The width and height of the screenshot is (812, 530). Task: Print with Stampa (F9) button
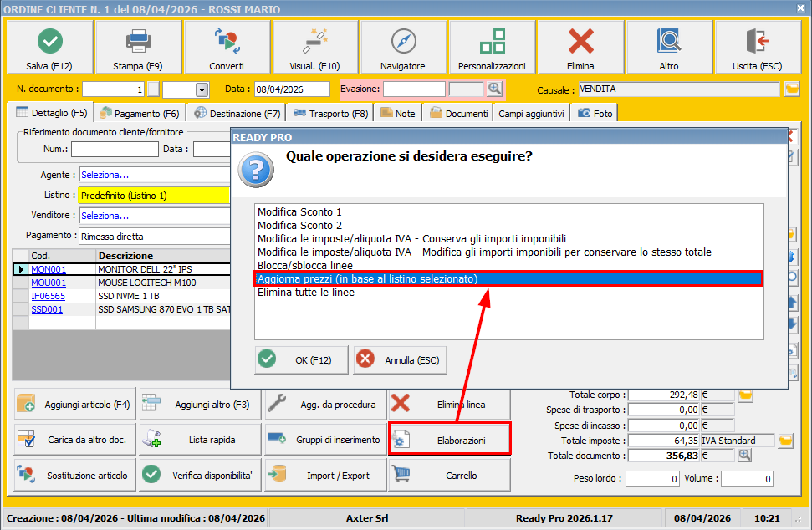point(138,47)
